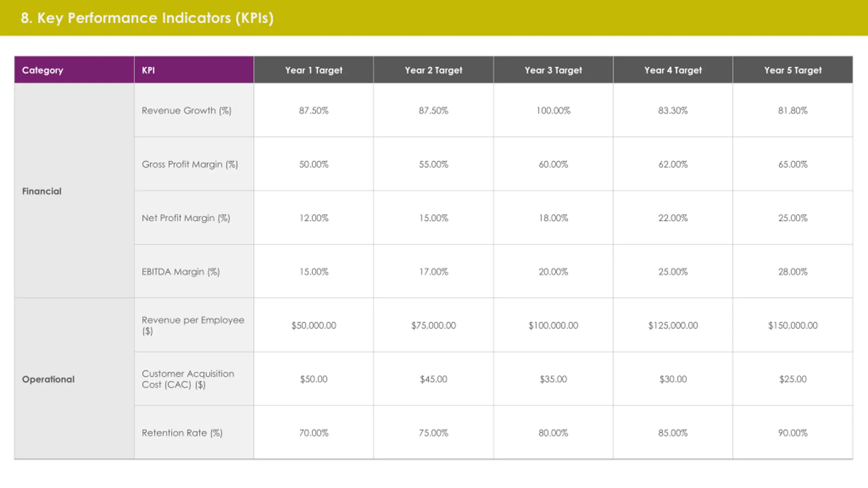Select the KPI column header

(194, 70)
